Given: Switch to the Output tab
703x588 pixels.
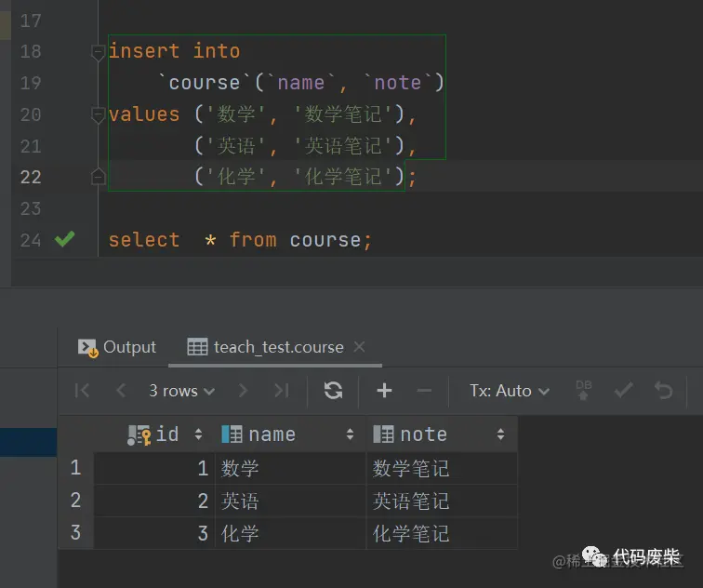Looking at the screenshot, I should pos(117,347).
